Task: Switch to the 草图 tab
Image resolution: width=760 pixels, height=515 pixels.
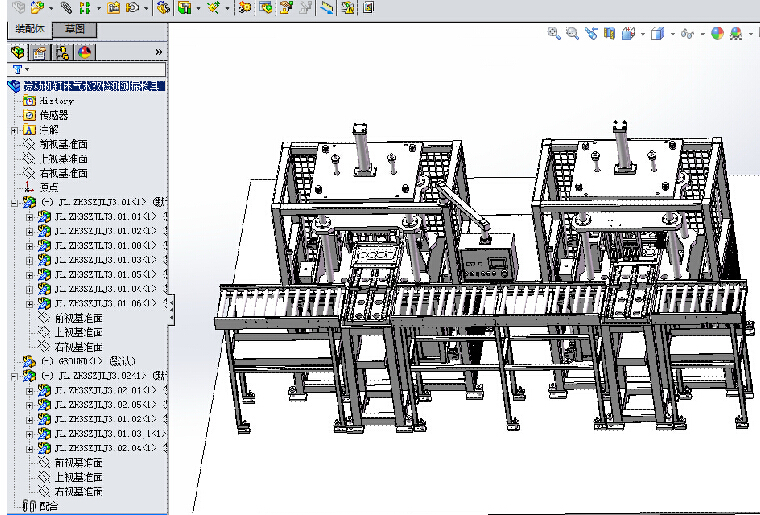Action: point(74,29)
